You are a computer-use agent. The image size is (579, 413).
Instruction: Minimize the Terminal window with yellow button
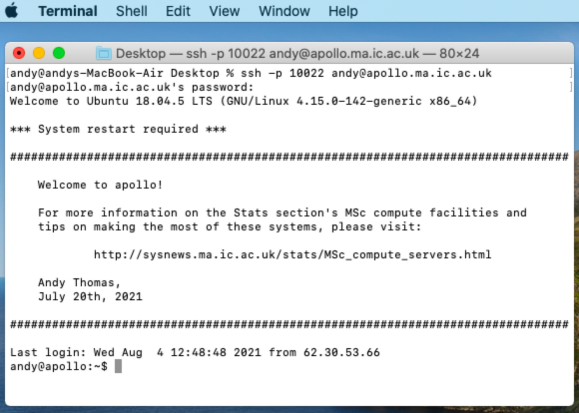coord(39,53)
